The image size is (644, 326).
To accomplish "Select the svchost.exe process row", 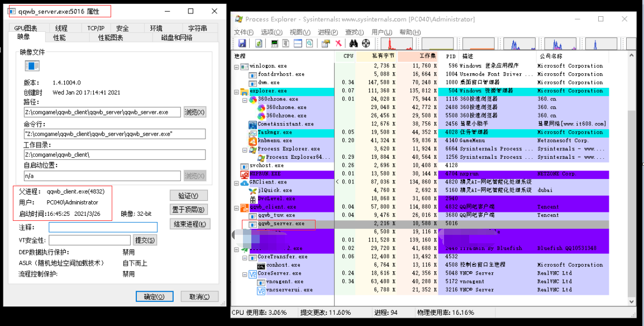I will point(421,166).
